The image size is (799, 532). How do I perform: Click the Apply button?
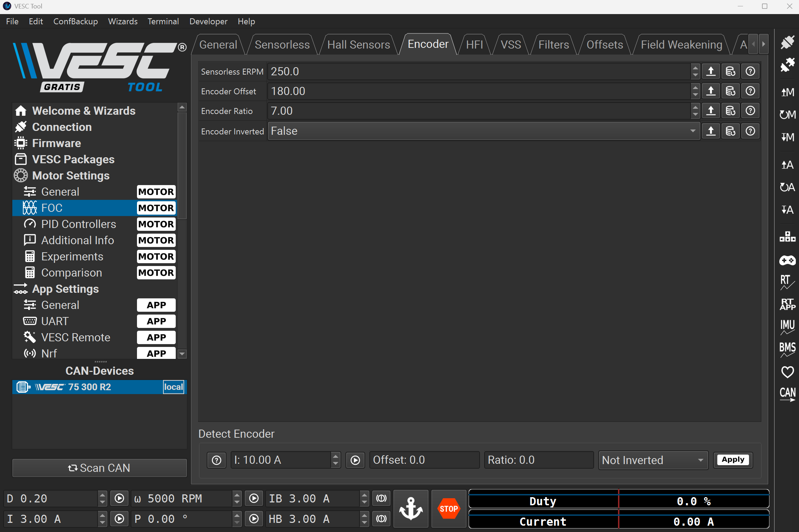tap(733, 460)
